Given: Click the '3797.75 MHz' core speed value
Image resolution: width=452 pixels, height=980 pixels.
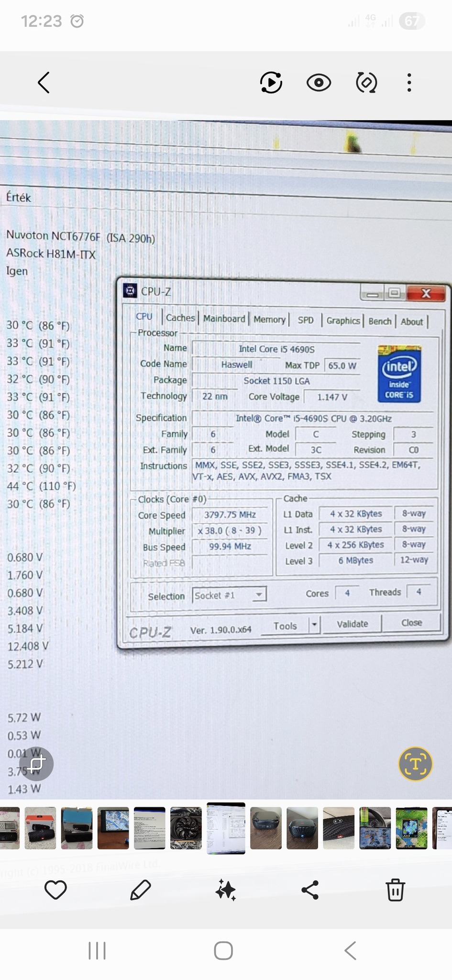Looking at the screenshot, I should point(230,514).
